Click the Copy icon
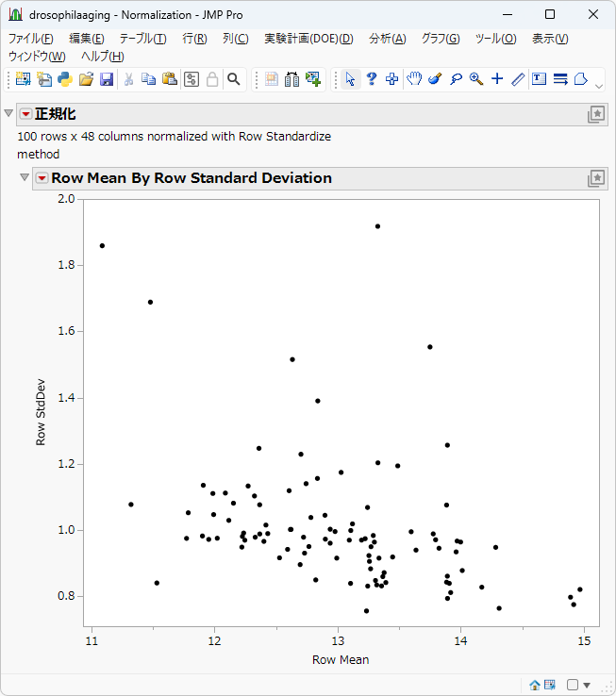Image resolution: width=616 pixels, height=696 pixels. click(x=148, y=79)
